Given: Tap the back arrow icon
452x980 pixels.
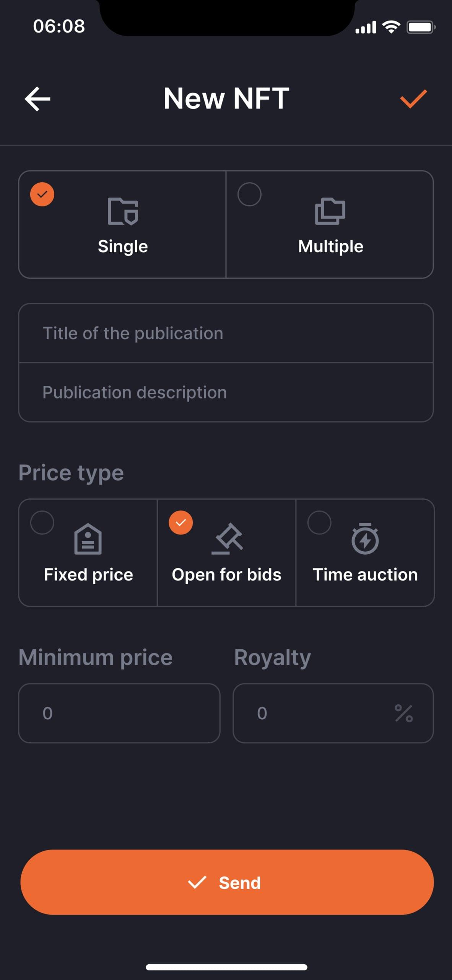Looking at the screenshot, I should coord(37,99).
